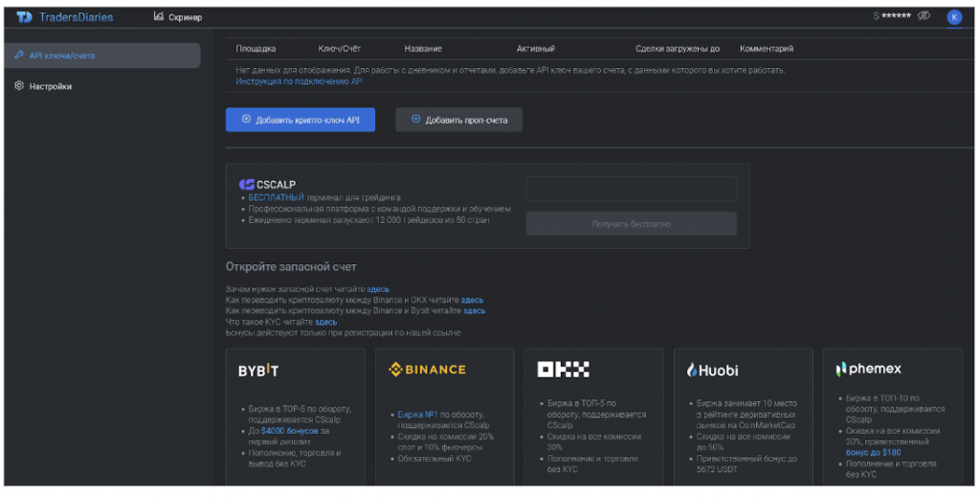Open здесь link about KYC
The height and width of the screenshot is (500, 980).
(325, 322)
